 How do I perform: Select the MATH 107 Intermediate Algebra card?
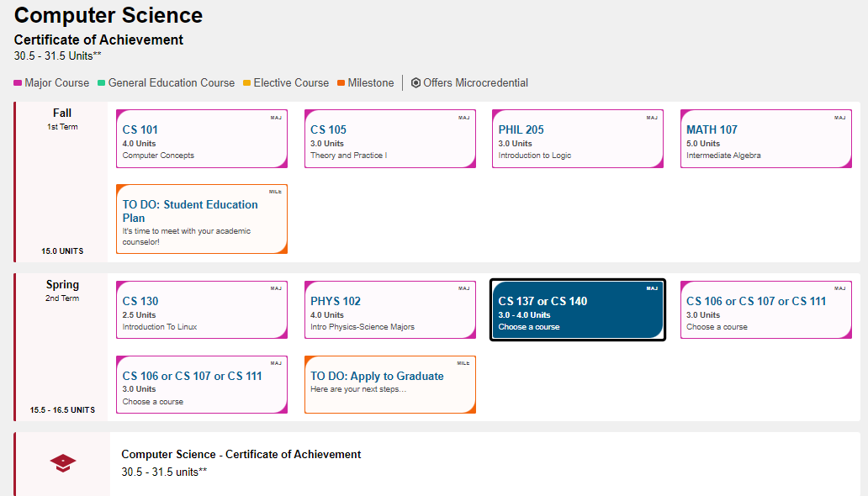(x=765, y=138)
